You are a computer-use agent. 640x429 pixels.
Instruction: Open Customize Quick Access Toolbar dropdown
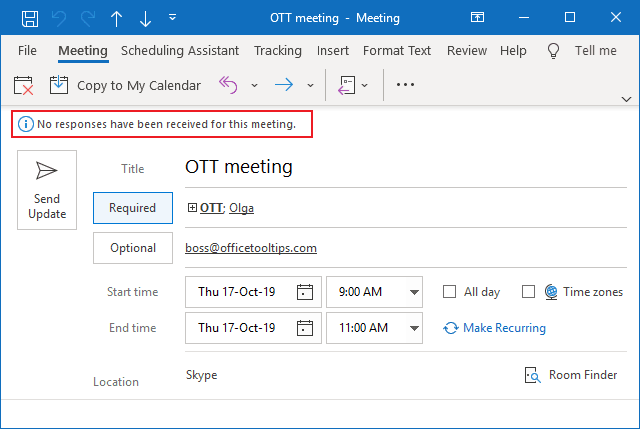172,17
